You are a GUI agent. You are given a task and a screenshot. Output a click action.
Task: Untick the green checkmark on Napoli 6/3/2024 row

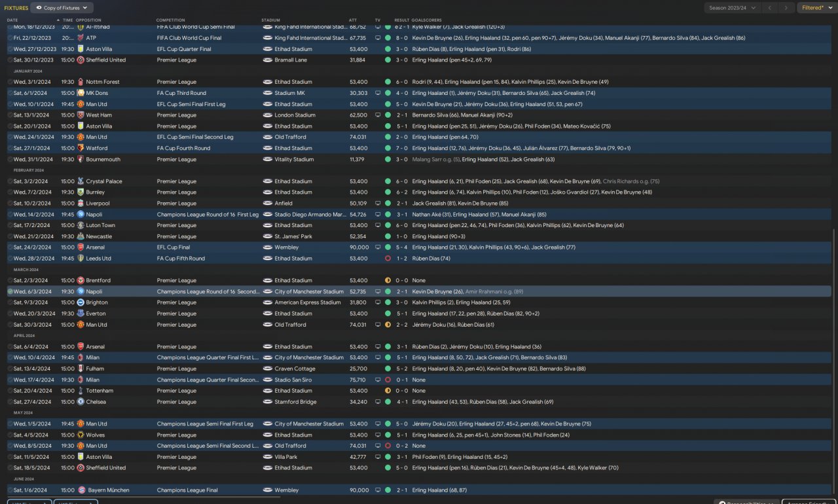(10, 291)
